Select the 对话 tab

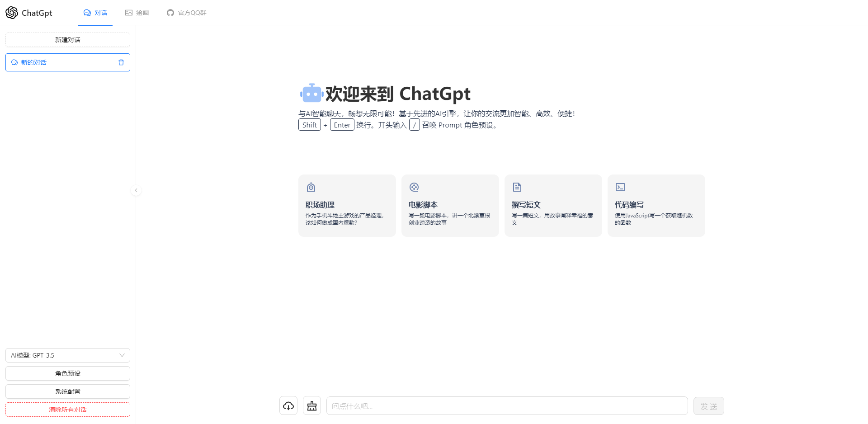click(x=95, y=13)
